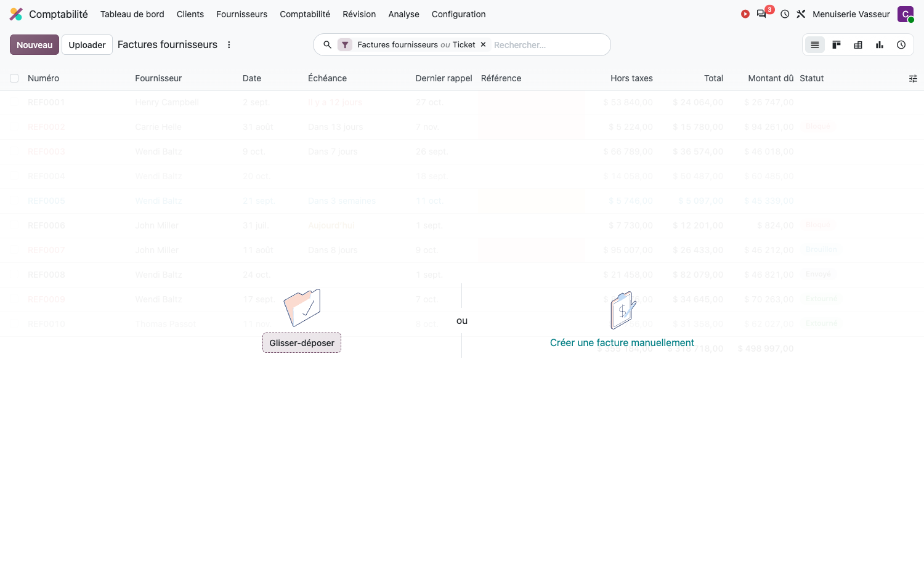Sort by the Échéance column header

tap(327, 78)
